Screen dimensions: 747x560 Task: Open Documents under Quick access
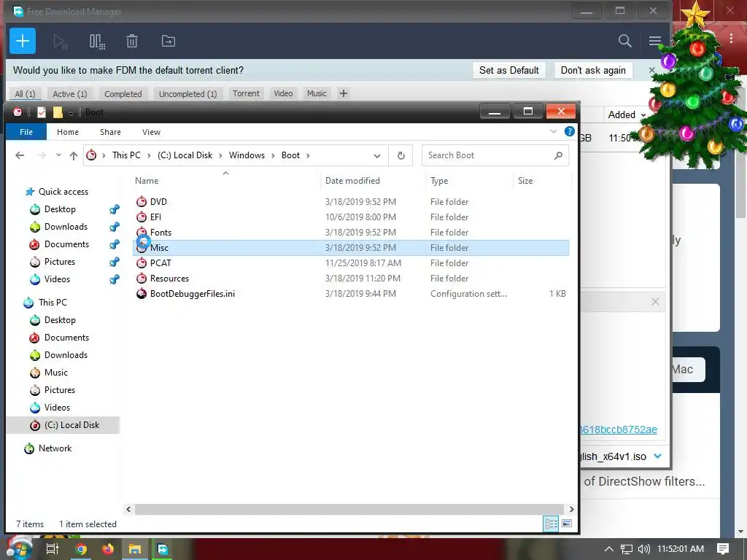(x=66, y=244)
